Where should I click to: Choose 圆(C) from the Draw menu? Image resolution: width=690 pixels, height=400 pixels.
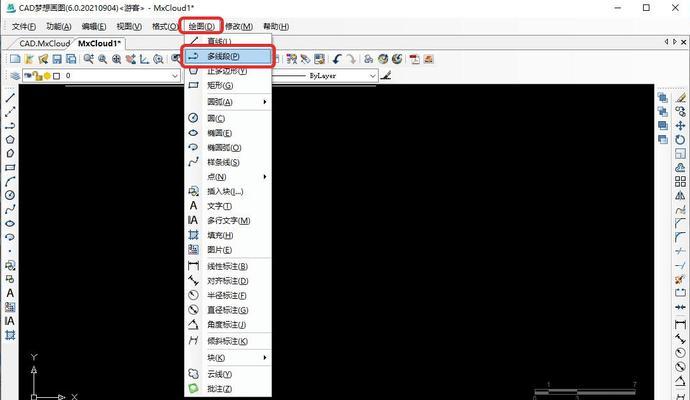(228, 118)
